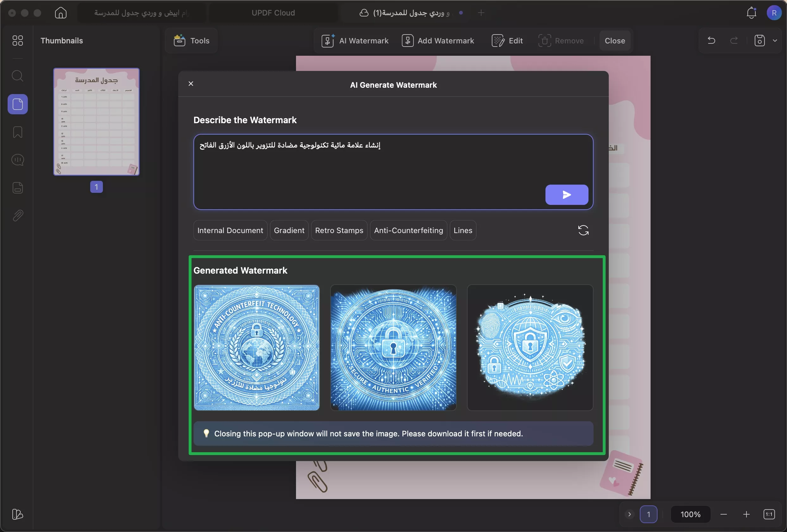Pick the third generated shield watermark

coord(530,348)
